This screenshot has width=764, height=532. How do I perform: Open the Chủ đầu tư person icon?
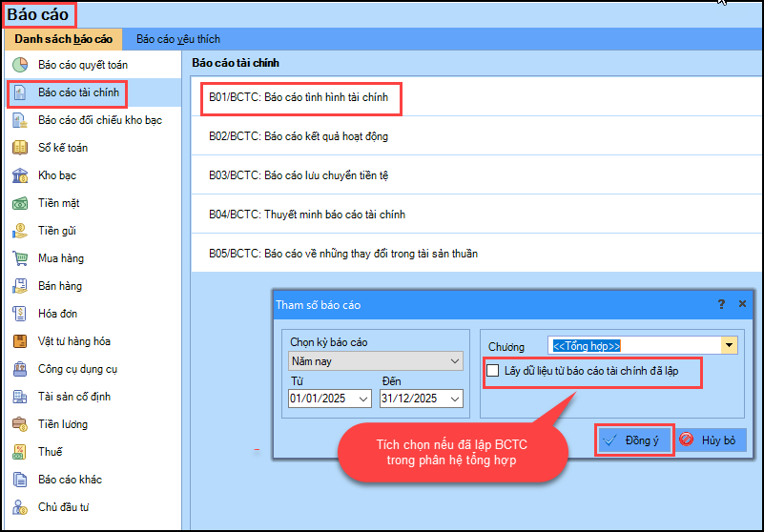click(19, 507)
